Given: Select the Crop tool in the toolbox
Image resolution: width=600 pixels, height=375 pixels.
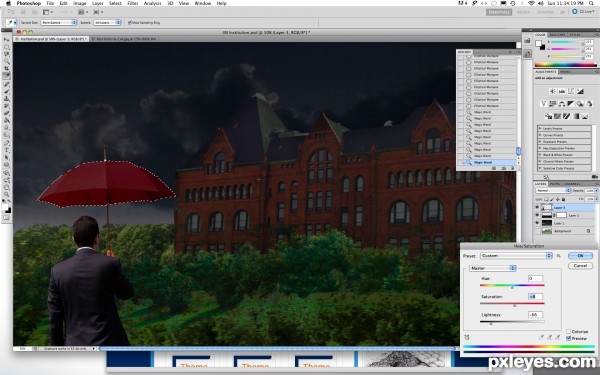Looking at the screenshot, I should click(7, 68).
